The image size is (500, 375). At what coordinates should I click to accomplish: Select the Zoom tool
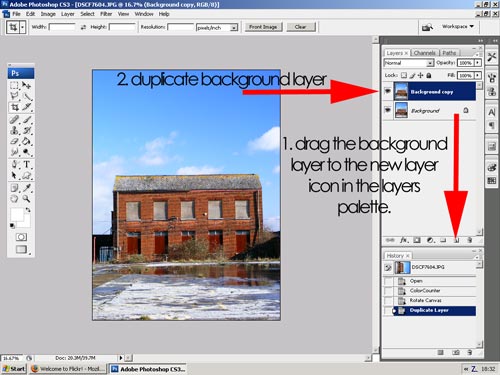click(27, 199)
